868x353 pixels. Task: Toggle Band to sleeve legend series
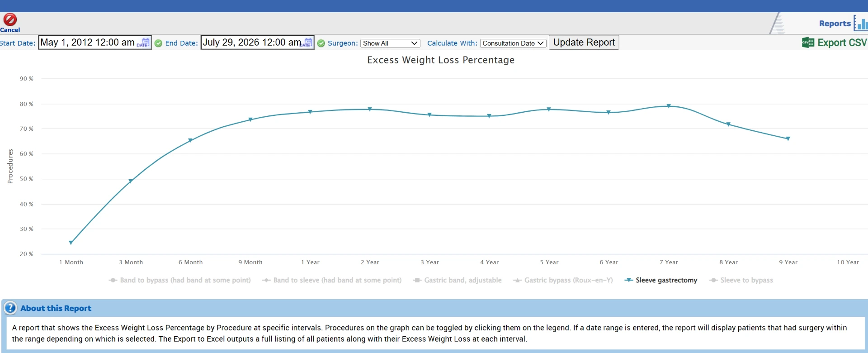point(332,280)
